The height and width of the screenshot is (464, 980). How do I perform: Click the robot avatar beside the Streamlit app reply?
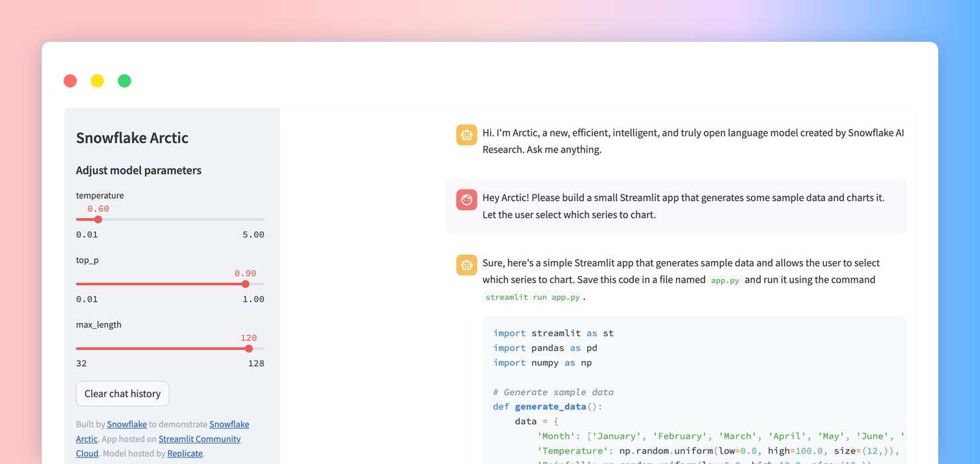point(467,265)
